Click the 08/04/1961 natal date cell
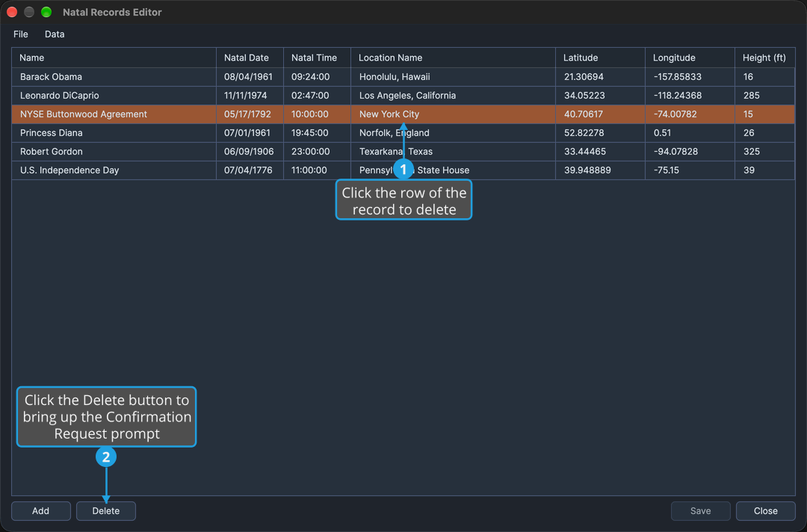Image resolution: width=807 pixels, height=532 pixels. click(x=250, y=77)
